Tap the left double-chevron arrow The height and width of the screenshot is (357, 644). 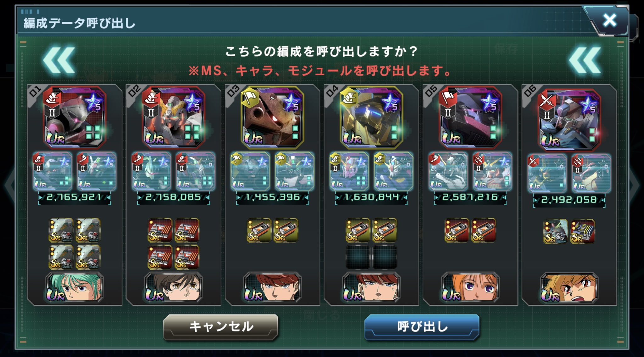click(59, 60)
